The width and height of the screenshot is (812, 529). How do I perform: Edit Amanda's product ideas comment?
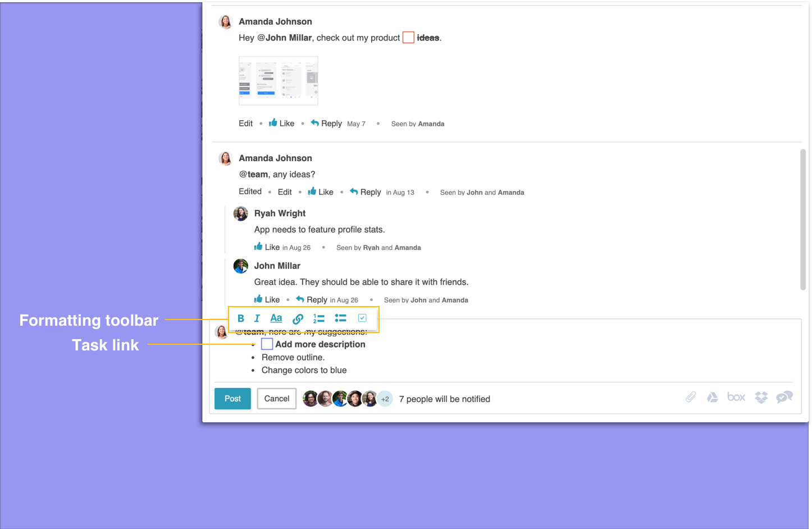tap(245, 124)
